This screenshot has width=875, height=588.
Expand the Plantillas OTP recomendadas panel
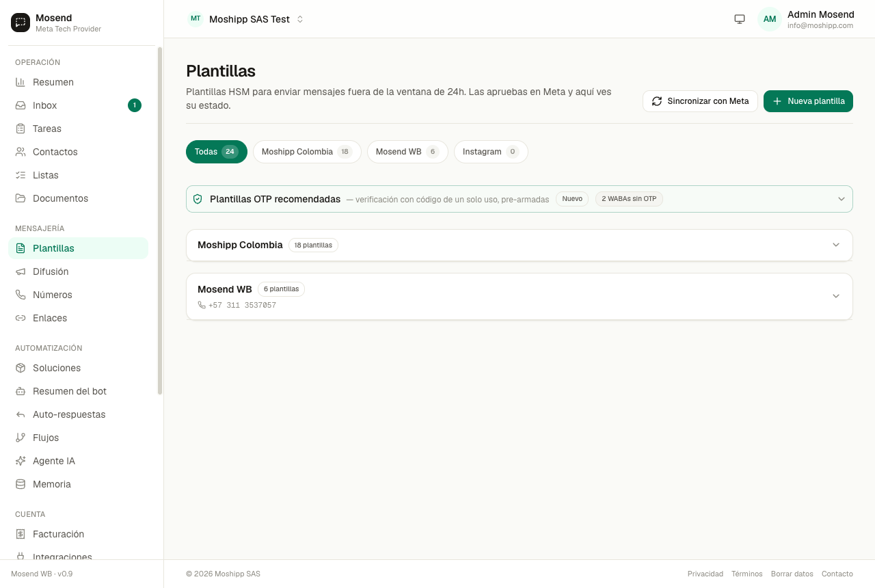pos(520,199)
